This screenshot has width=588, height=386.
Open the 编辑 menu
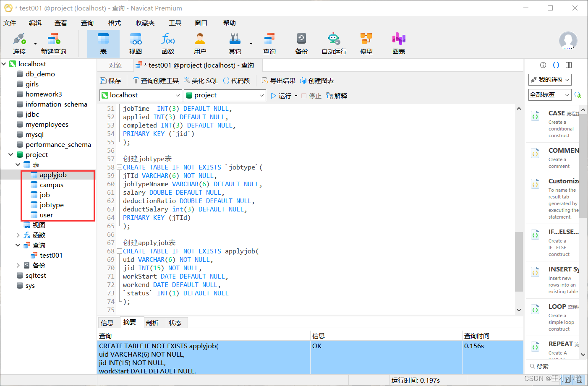pos(35,23)
